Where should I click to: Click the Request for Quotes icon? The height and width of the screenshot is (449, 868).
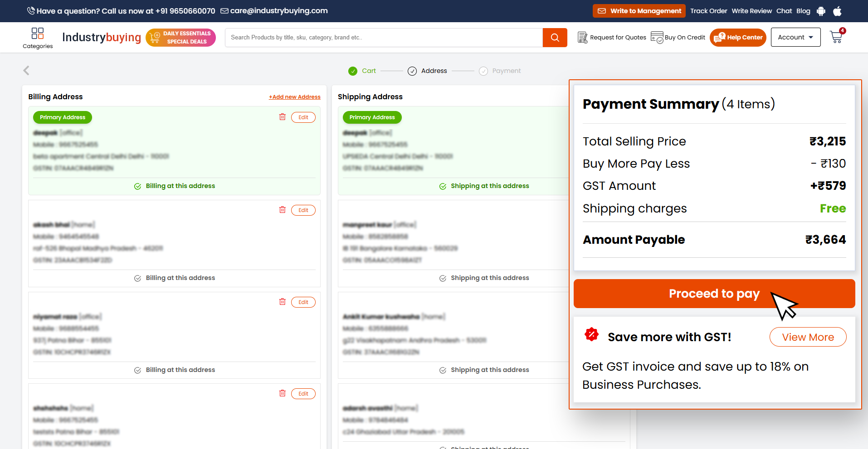582,38
